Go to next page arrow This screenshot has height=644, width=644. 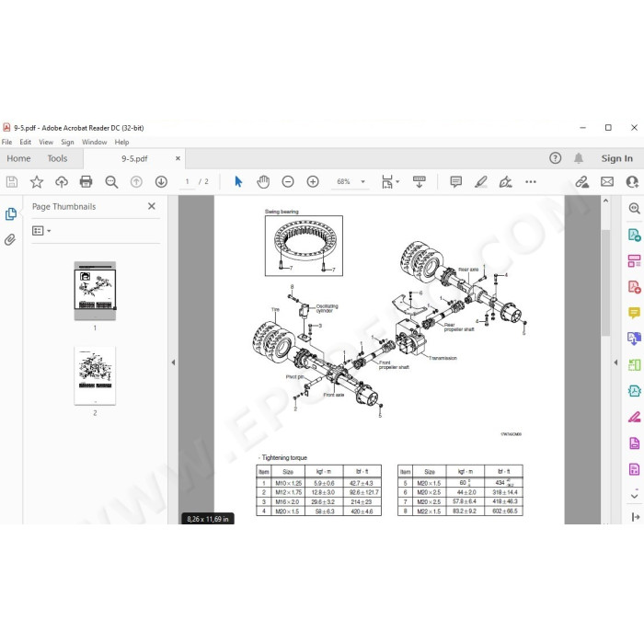[161, 181]
